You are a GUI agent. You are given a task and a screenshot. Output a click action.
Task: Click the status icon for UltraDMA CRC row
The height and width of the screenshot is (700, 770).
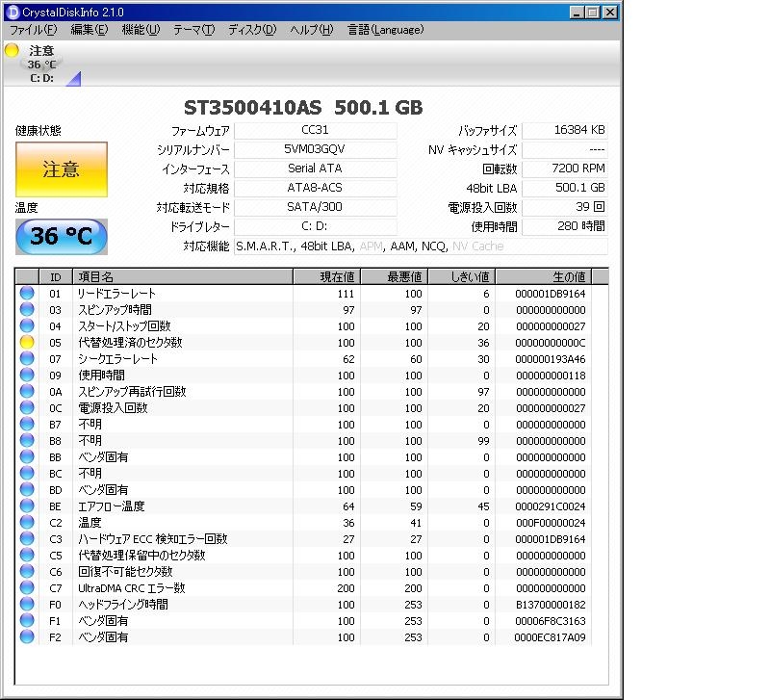point(27,588)
